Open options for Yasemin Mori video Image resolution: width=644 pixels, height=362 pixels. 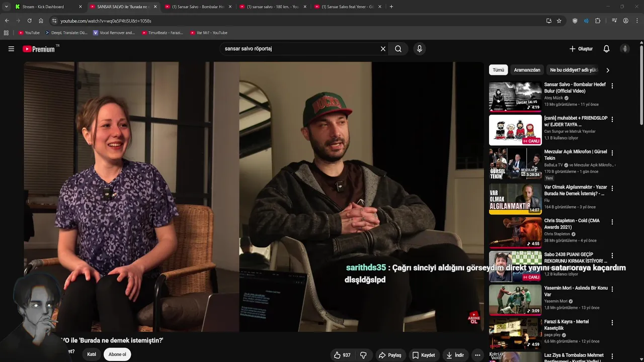612,289
